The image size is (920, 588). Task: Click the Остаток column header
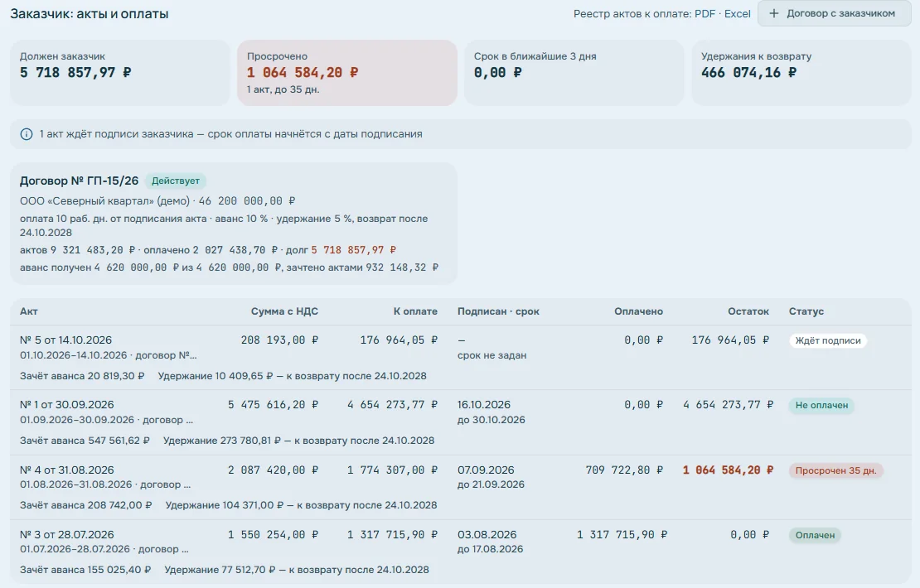click(748, 311)
